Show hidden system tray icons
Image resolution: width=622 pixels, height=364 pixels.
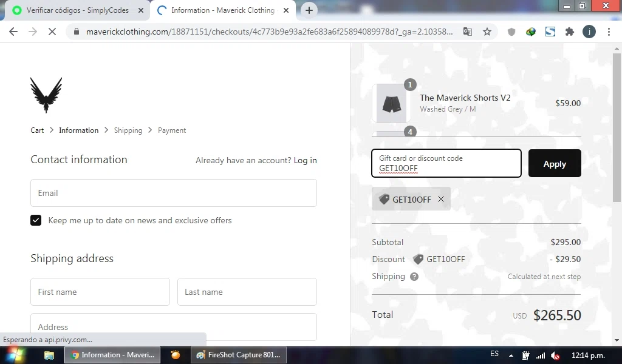point(511,356)
